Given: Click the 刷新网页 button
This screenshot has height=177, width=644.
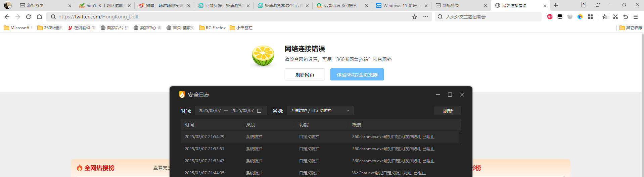Looking at the screenshot, I should coord(305,74).
